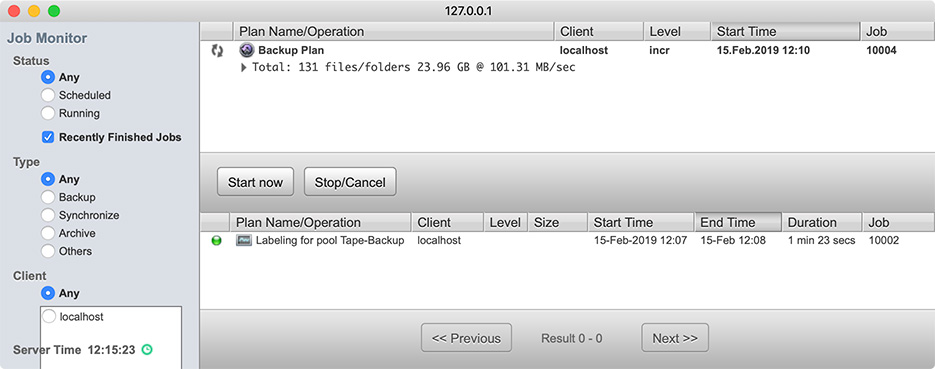Viewport: 935px width, 369px height.
Task: Go to Next >> results page
Action: 675,338
